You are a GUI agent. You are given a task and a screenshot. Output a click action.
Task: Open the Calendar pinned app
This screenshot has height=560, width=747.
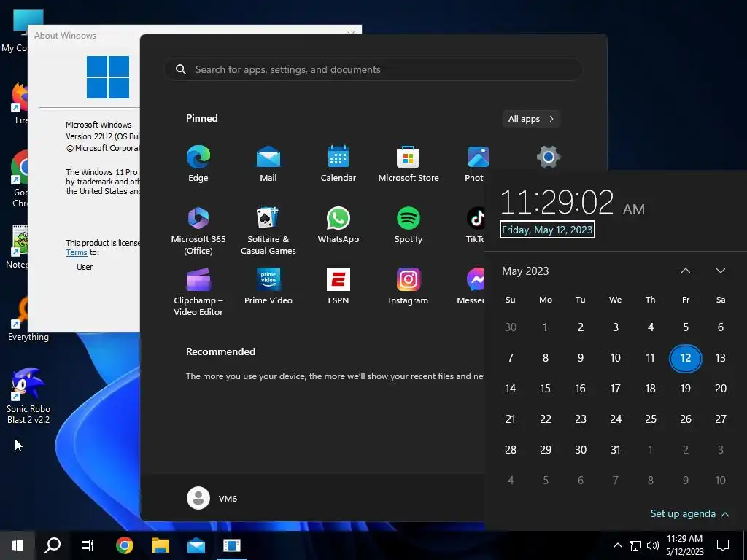click(x=338, y=164)
